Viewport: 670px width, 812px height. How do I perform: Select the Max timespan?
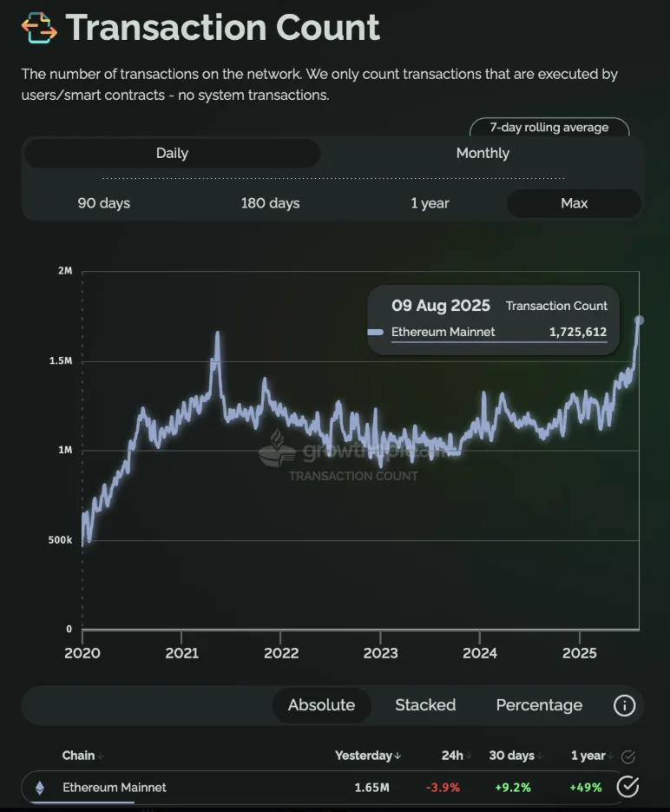(574, 203)
